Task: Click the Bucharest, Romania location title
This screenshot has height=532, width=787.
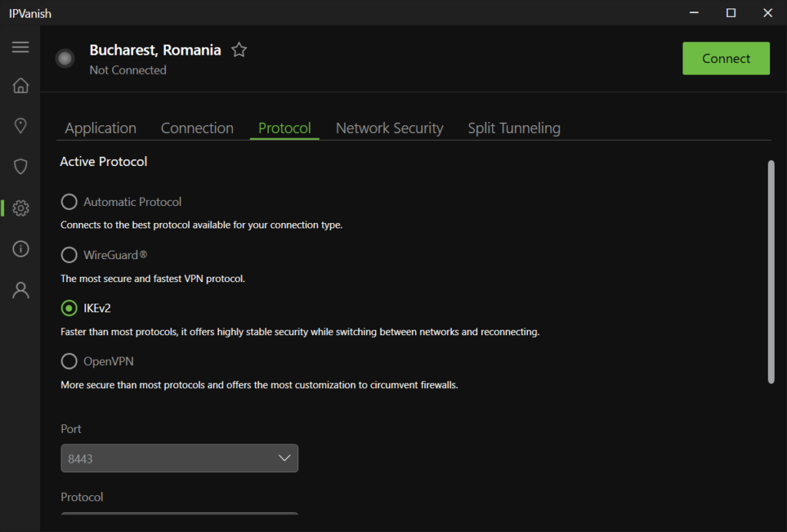Action: pos(155,50)
